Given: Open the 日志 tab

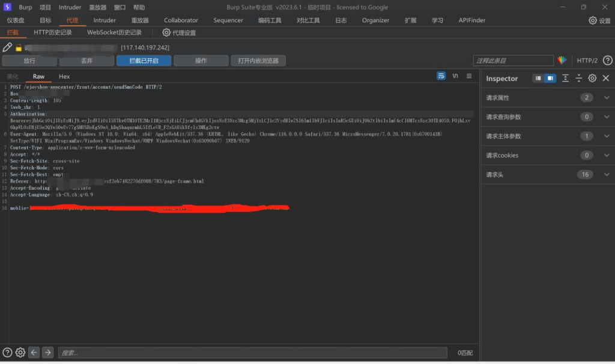Looking at the screenshot, I should tap(341, 20).
